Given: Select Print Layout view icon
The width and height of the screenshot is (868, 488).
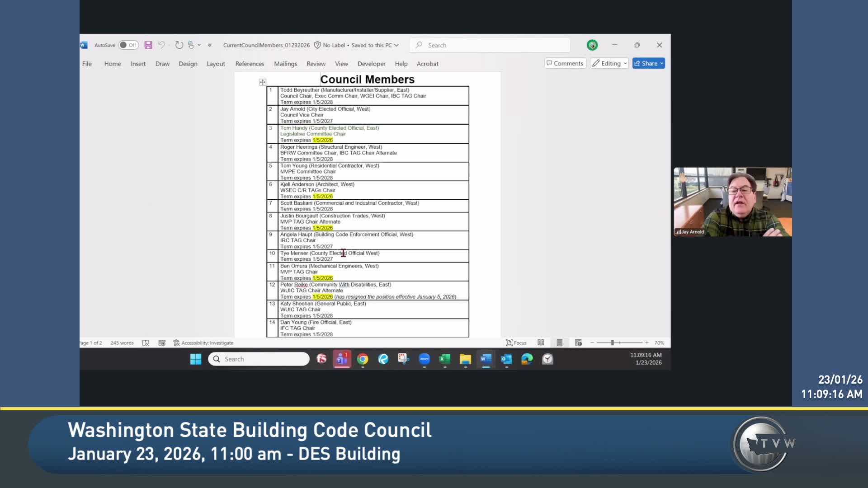Looking at the screenshot, I should 560,343.
